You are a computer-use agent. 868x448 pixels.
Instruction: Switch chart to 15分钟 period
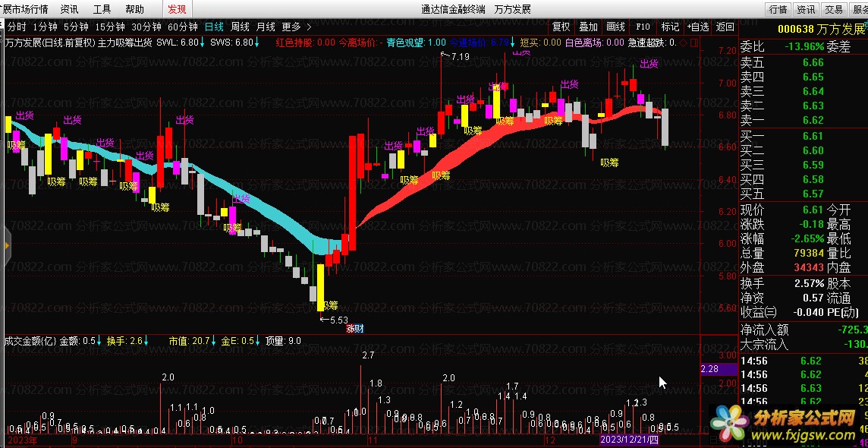pos(110,27)
